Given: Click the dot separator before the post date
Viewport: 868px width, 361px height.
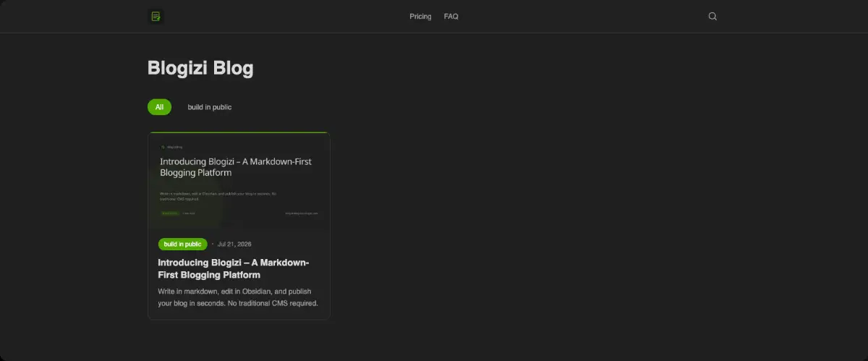Looking at the screenshot, I should [x=213, y=244].
